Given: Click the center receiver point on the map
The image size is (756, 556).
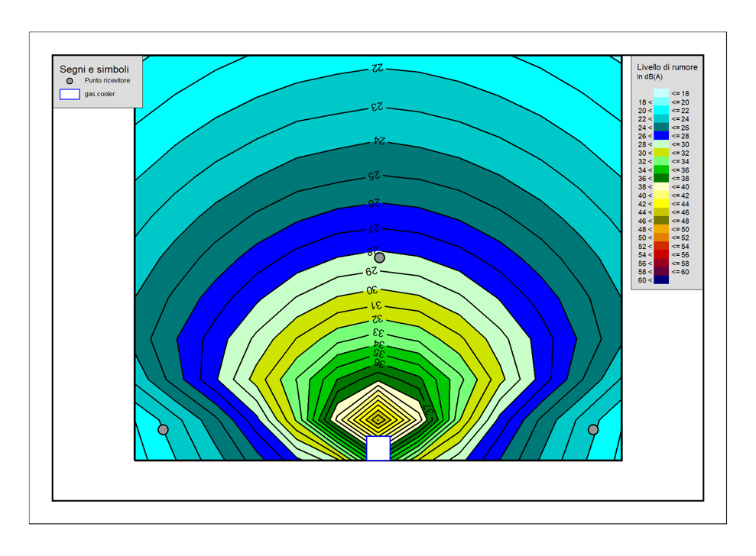Looking at the screenshot, I should click(379, 258).
